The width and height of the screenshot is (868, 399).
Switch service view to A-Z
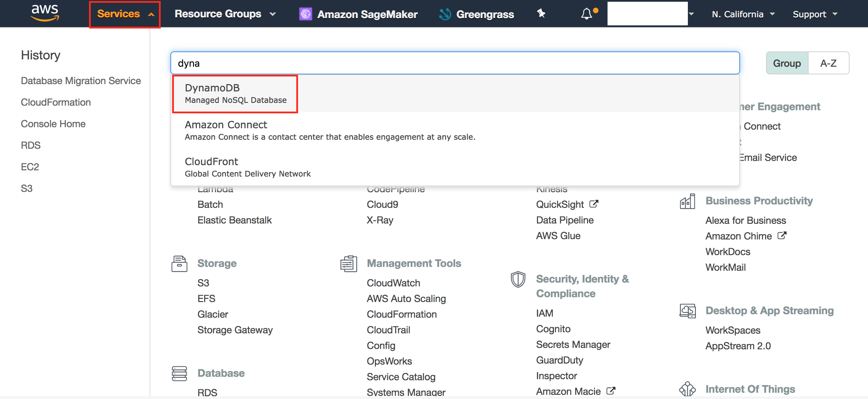coord(828,63)
